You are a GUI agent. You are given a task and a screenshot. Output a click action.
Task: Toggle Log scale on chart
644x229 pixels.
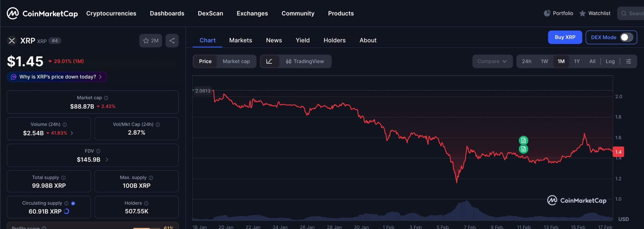[x=610, y=61]
